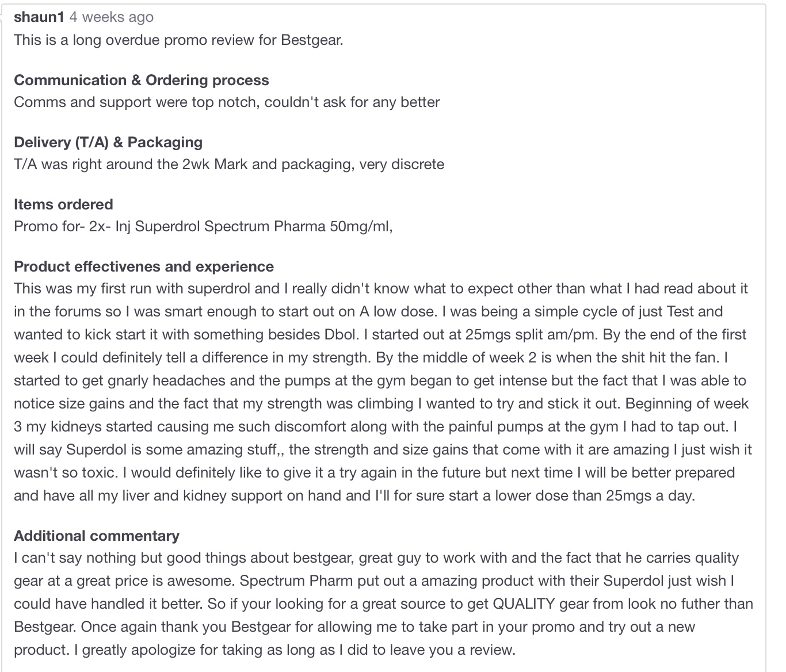This screenshot has height=672, width=786.
Task: Click the "4 weeks ago" timestamp
Action: coord(112,17)
